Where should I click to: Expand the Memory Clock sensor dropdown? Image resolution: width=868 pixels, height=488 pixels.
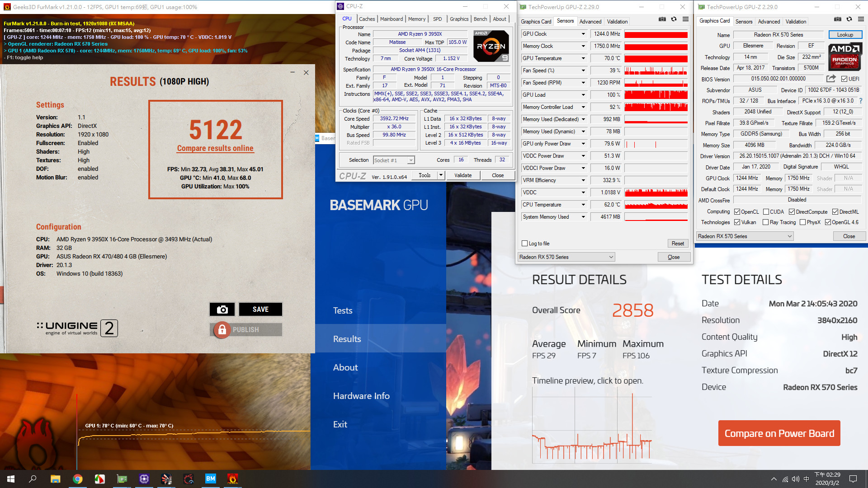[583, 46]
